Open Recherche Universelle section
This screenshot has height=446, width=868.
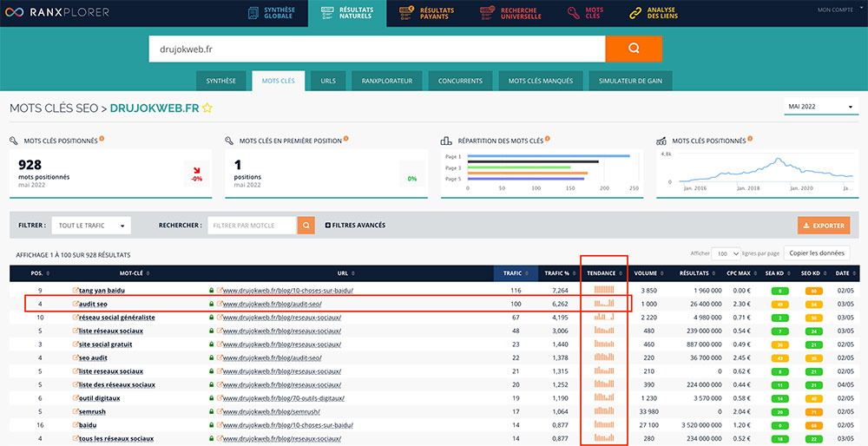[x=510, y=13]
